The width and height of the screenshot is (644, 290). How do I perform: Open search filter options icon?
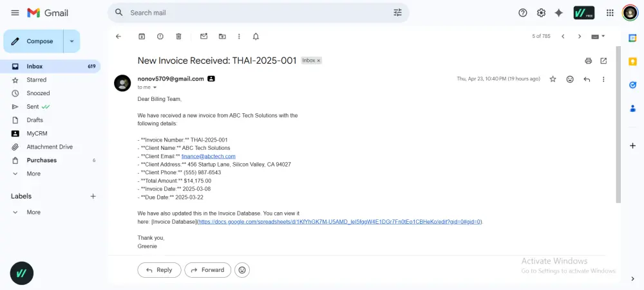[397, 12]
